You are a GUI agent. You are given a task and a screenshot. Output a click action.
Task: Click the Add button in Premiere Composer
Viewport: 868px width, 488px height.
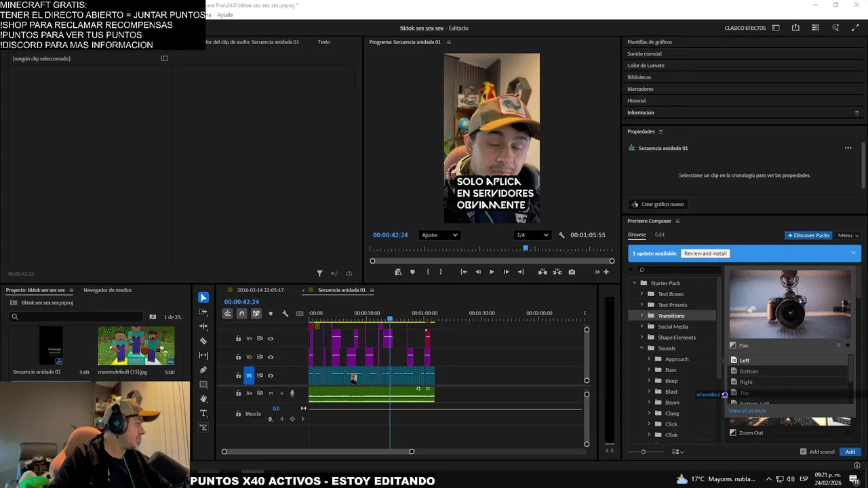point(850,451)
